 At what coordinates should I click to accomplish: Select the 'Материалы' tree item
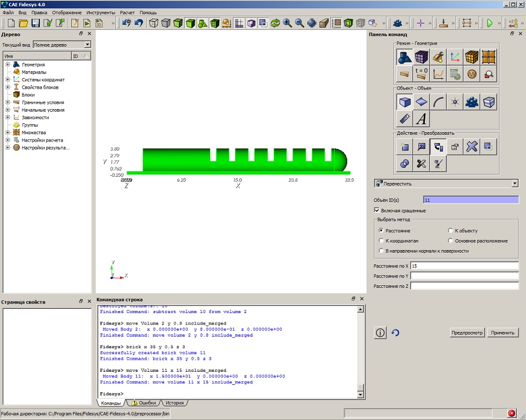point(34,72)
